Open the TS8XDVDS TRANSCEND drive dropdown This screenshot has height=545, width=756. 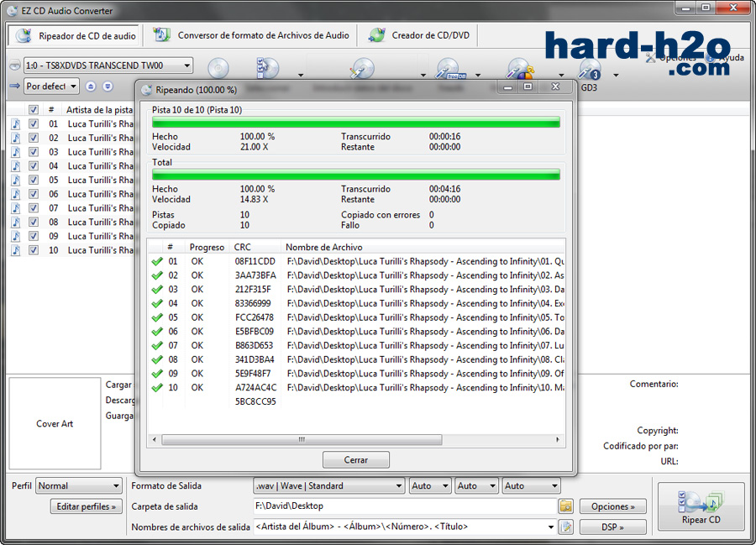coord(108,65)
